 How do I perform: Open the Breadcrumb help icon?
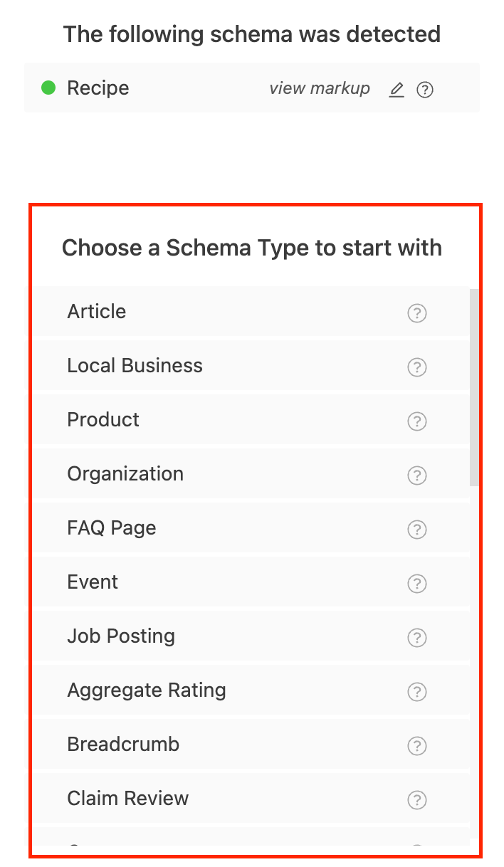click(x=416, y=745)
